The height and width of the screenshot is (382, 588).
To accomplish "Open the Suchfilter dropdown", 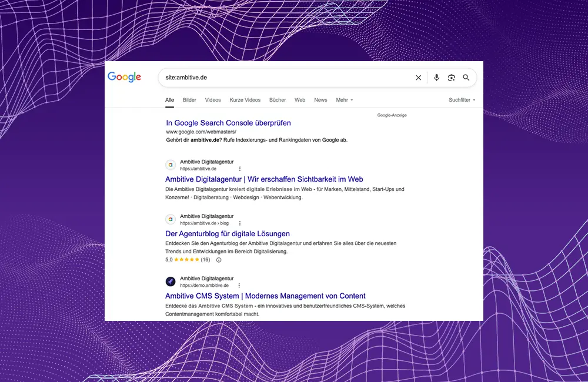I will (462, 100).
